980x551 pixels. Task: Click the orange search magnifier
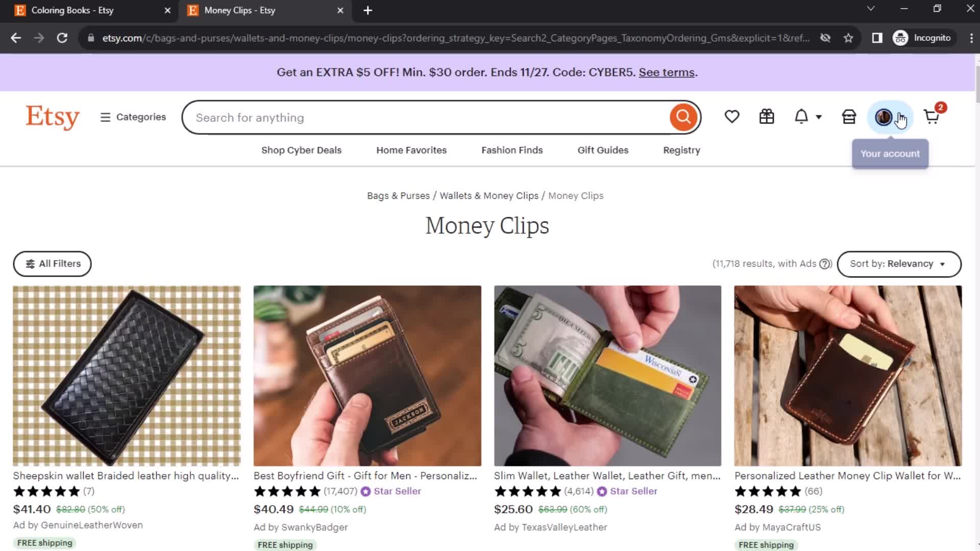pos(683,117)
